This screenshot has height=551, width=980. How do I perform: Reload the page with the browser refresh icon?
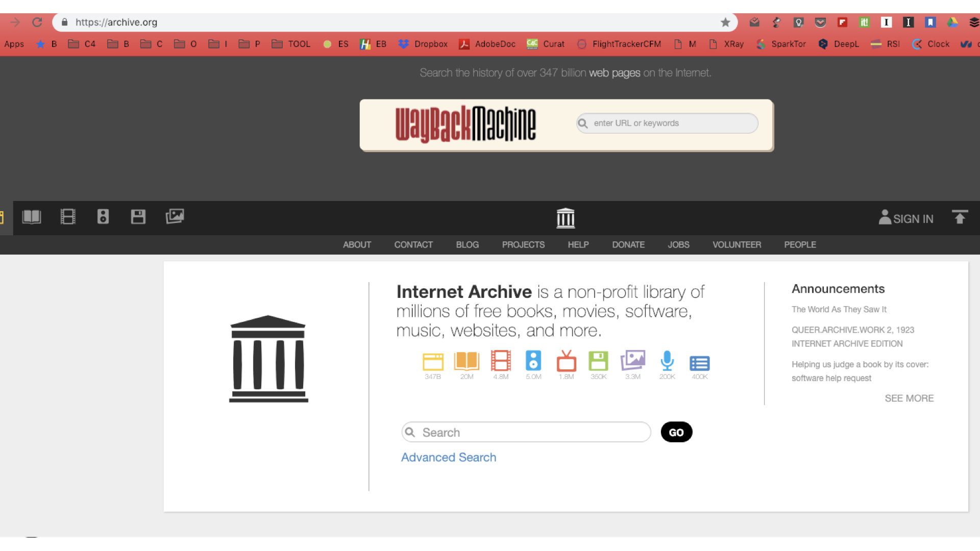point(37,22)
